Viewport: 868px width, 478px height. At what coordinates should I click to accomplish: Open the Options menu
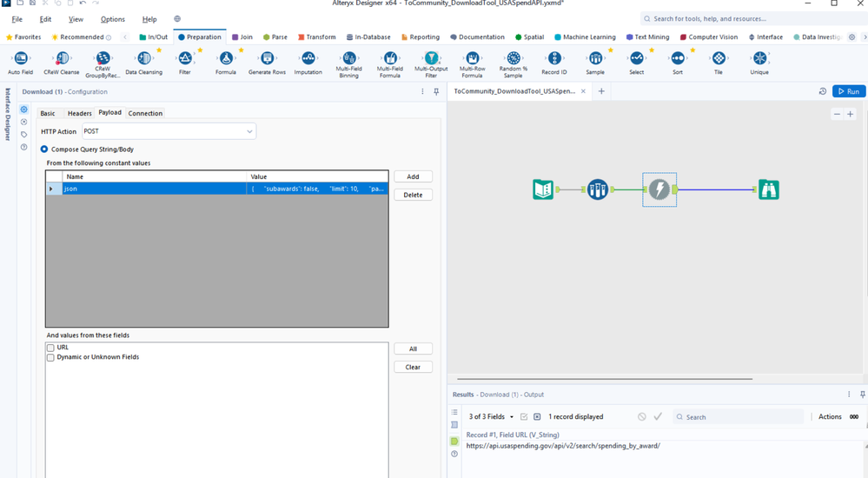tap(112, 19)
